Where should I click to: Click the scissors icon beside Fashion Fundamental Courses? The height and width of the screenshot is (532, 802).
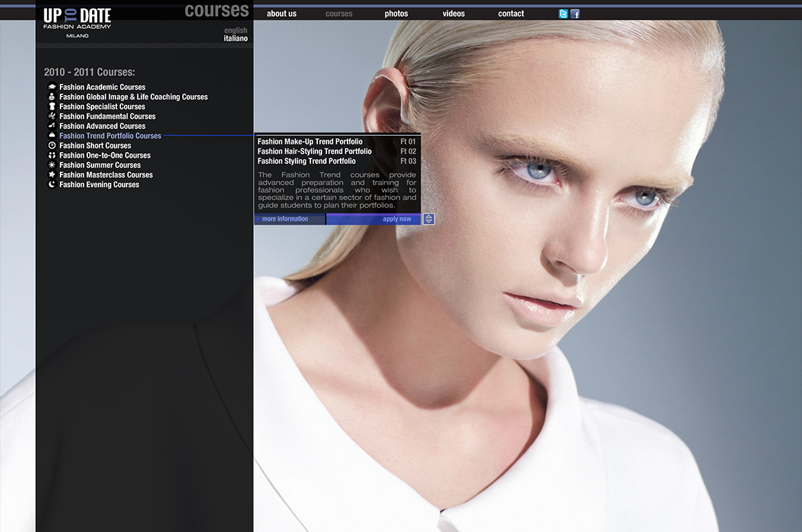[51, 115]
